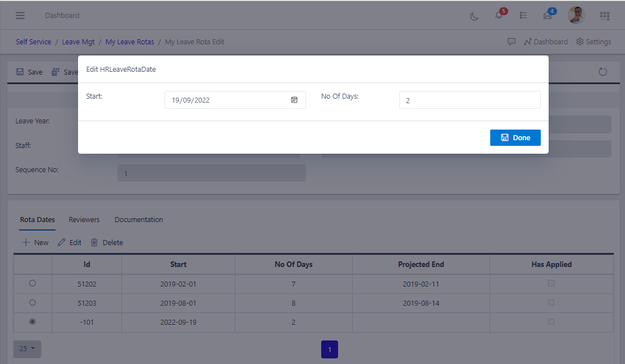Viewport: 625px width, 364px height.
Task: Expand the hamburger menu on the top left
Action: (x=20, y=15)
